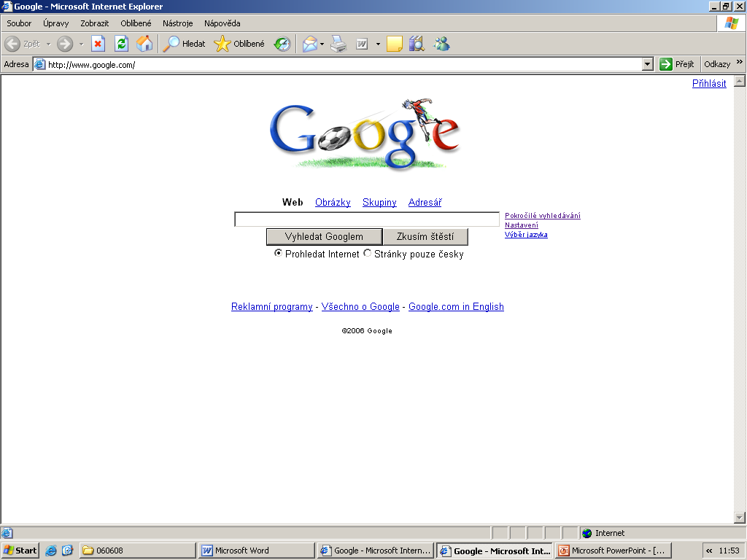Open the Úpravy menu

click(x=55, y=23)
